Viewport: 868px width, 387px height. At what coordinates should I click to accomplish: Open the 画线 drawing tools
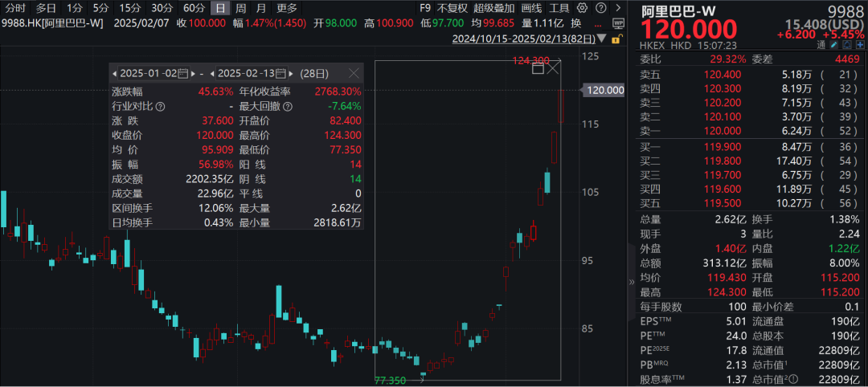[531, 8]
